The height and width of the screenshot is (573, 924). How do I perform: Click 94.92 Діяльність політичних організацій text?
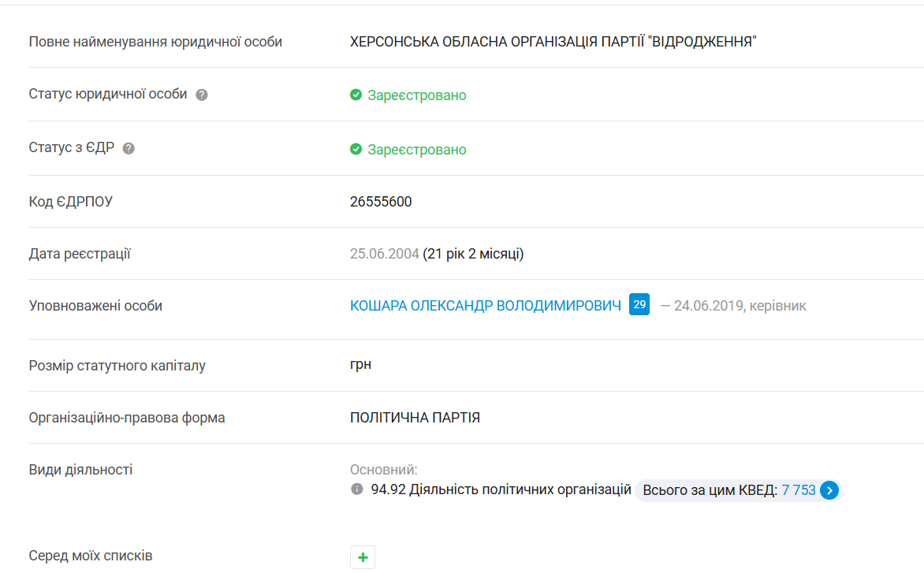(501, 489)
